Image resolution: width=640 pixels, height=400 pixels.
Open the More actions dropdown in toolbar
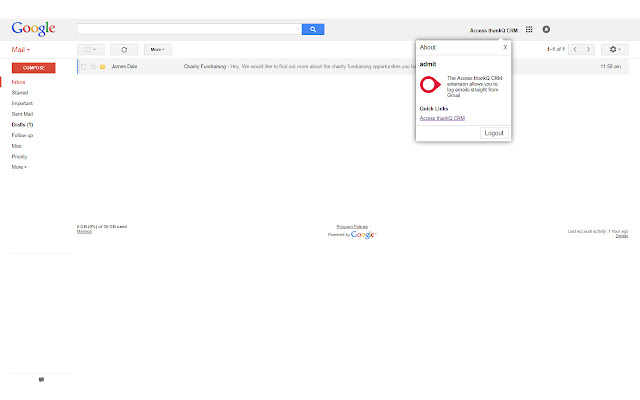[x=158, y=50]
